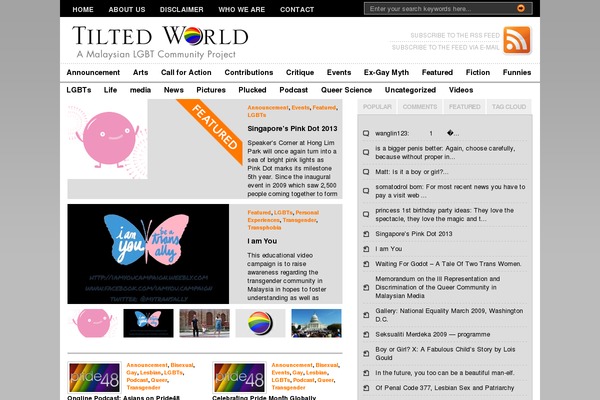
Task: Open the Fiction category
Action: coord(478,72)
